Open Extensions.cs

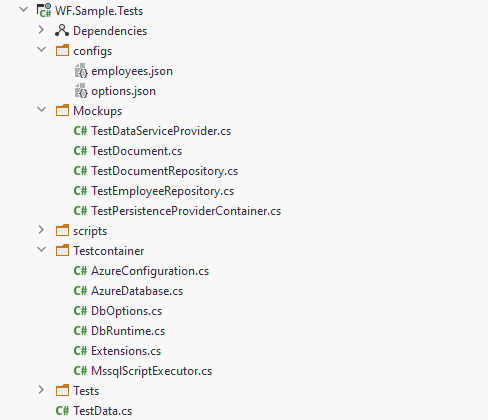coord(126,351)
